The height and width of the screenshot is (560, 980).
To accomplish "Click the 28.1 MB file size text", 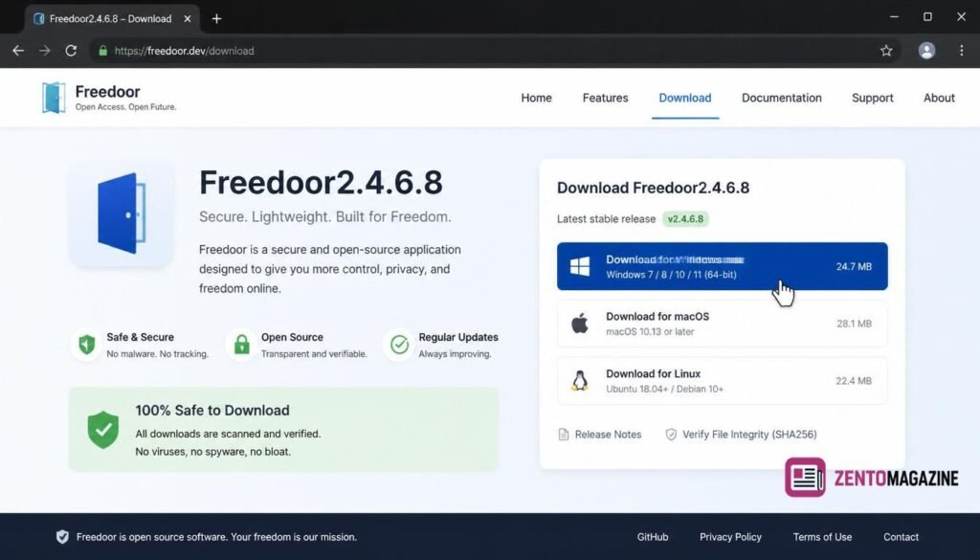I will 854,324.
